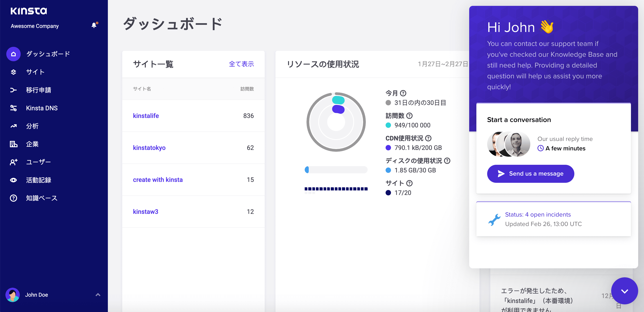644x312 pixels.
Task: Click the disk usage progress bar
Action: click(336, 170)
